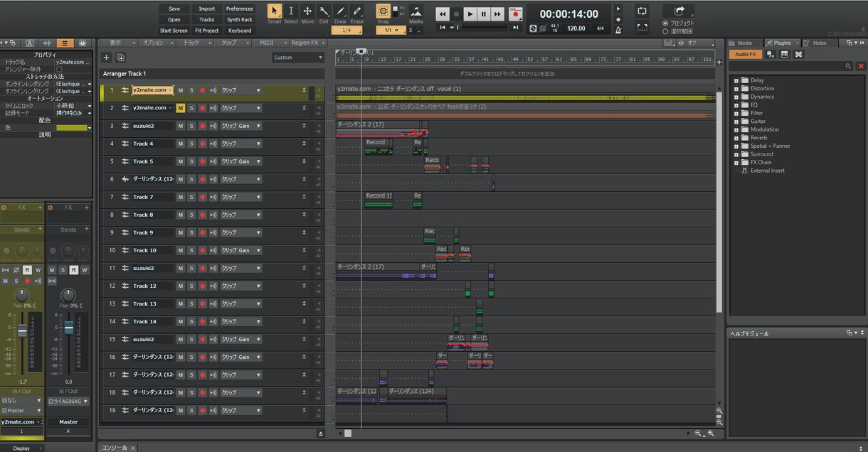
Task: Select the Draw pencil tool
Action: pyautogui.click(x=340, y=11)
